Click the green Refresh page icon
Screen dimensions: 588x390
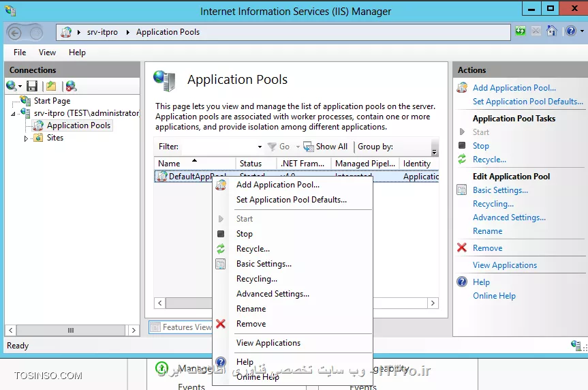click(x=520, y=31)
